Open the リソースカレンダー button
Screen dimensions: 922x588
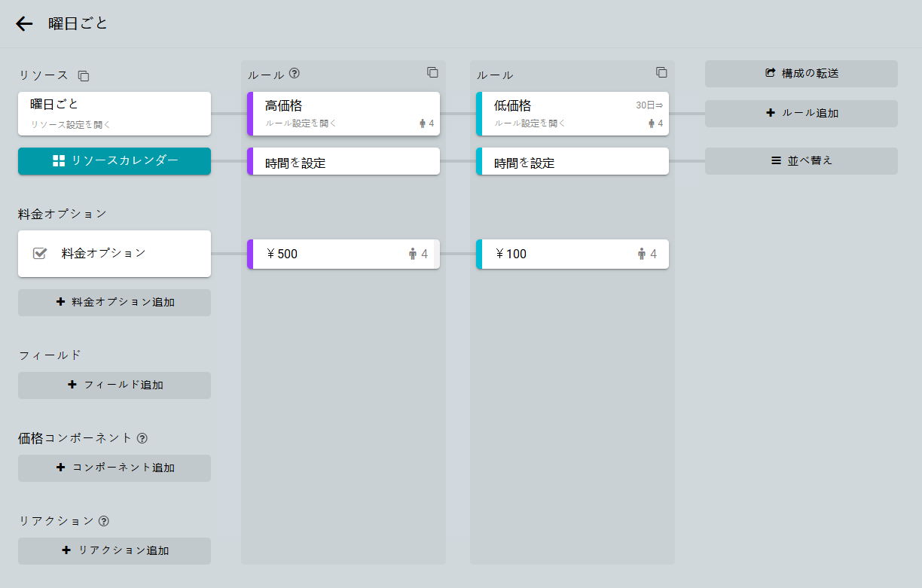click(x=114, y=161)
